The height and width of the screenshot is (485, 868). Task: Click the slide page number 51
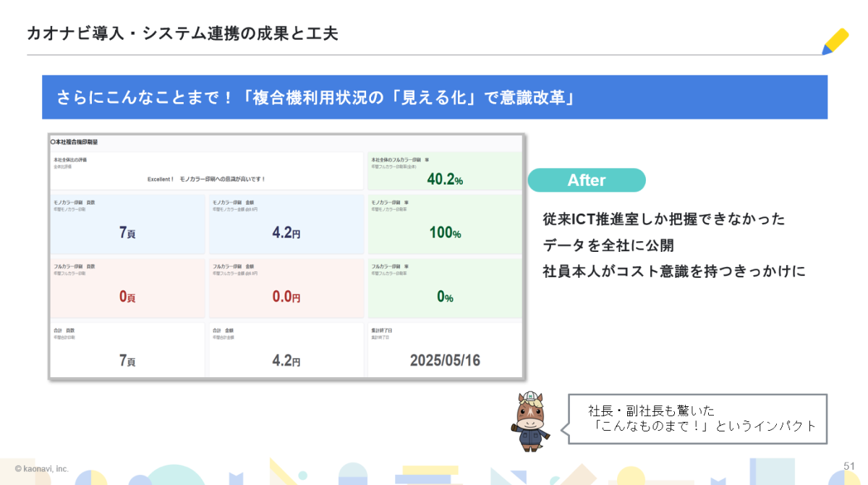coord(849,465)
